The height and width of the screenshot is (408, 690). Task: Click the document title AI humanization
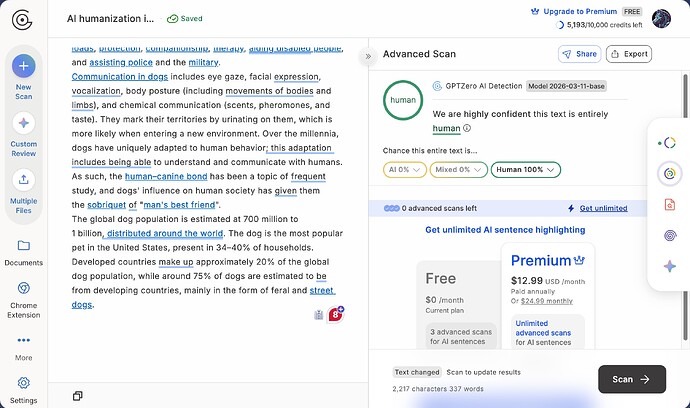click(x=110, y=18)
